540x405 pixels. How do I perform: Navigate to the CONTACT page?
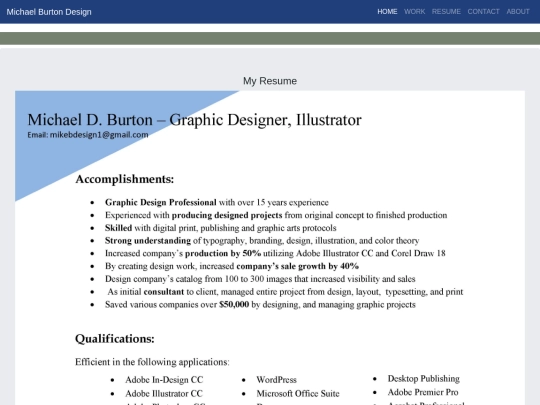[483, 12]
